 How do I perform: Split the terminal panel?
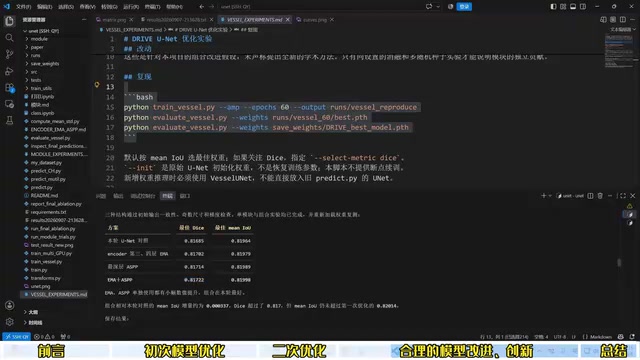[x=590, y=196]
